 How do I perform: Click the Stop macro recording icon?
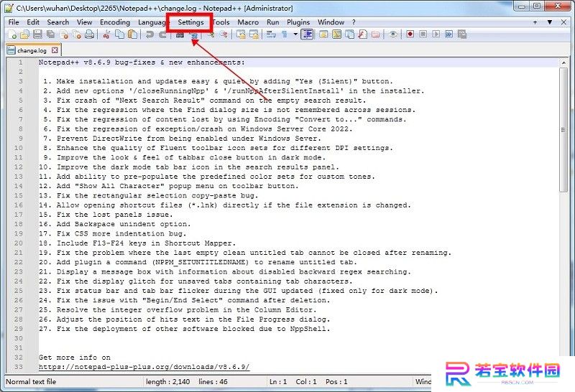[x=423, y=34]
